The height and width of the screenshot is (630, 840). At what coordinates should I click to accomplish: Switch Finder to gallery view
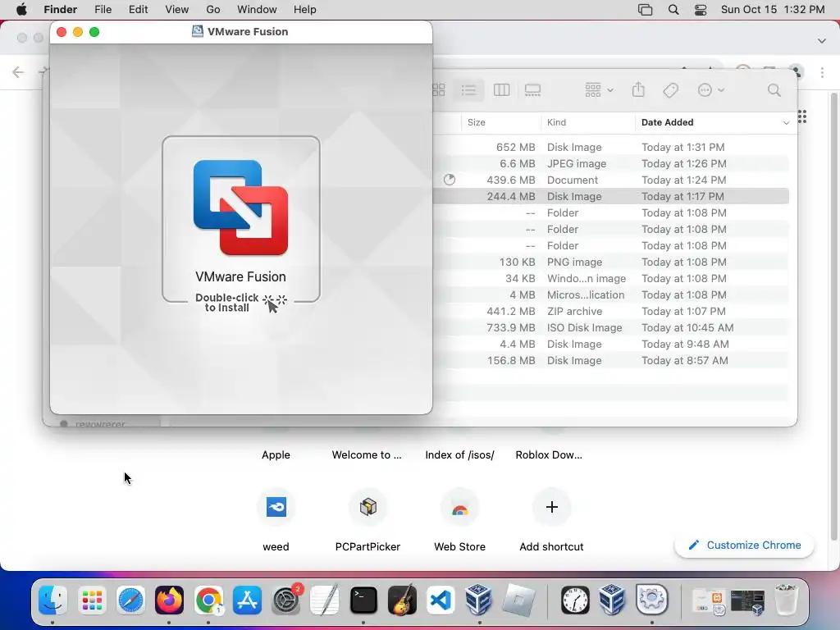tap(532, 90)
